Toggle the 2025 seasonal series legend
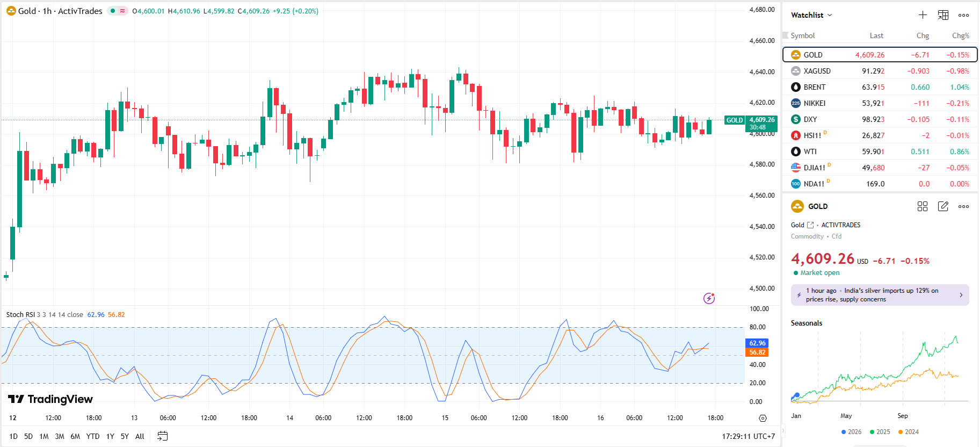The height and width of the screenshot is (447, 980). (880, 432)
